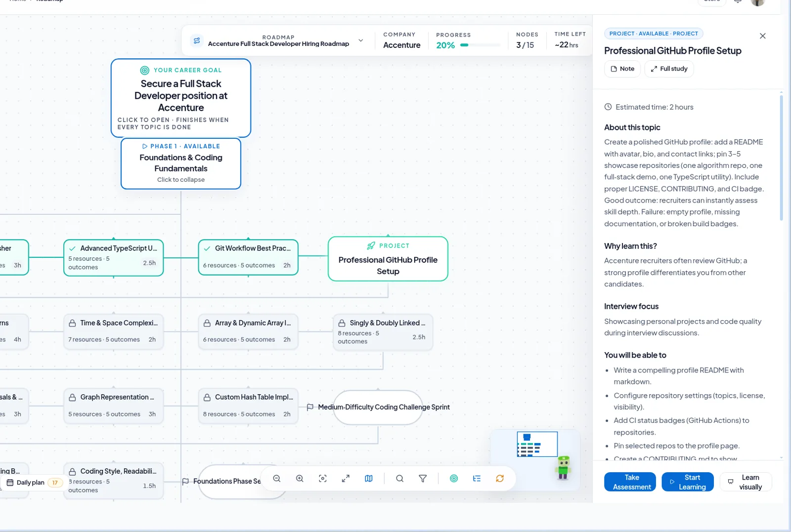Open the career goal card
791x532 pixels.
pos(181,98)
